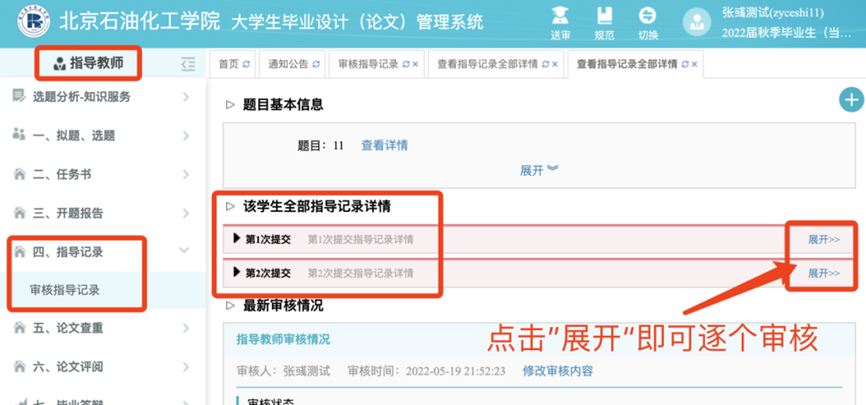Screen dimensions: 866x405
Task: Close the active 查看指导记录全部详情 tab
Action: [x=695, y=64]
